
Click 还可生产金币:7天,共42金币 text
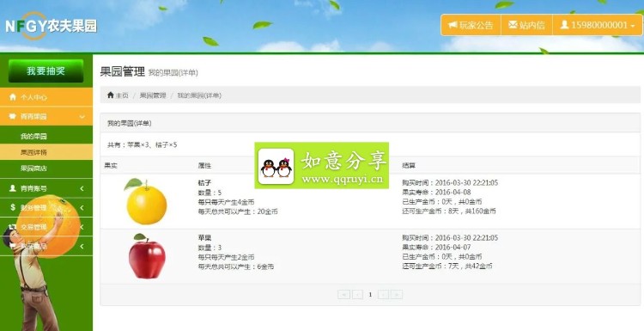click(447, 266)
